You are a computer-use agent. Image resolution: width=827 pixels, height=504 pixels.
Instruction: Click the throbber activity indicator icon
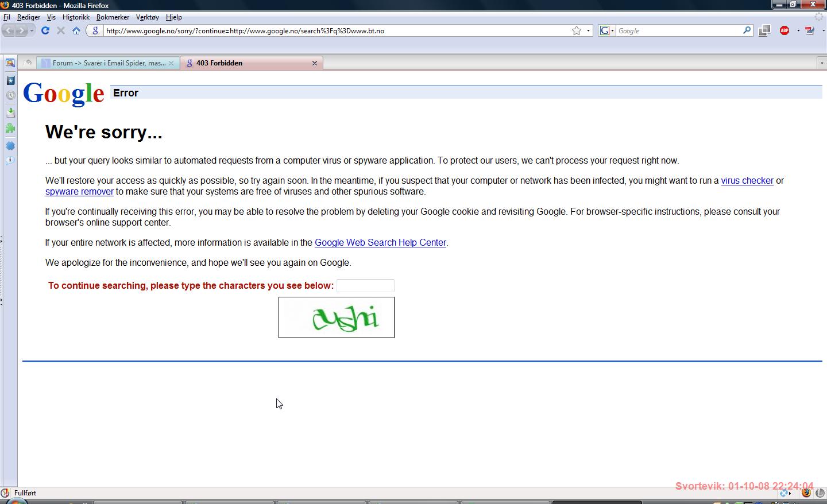tap(819, 17)
